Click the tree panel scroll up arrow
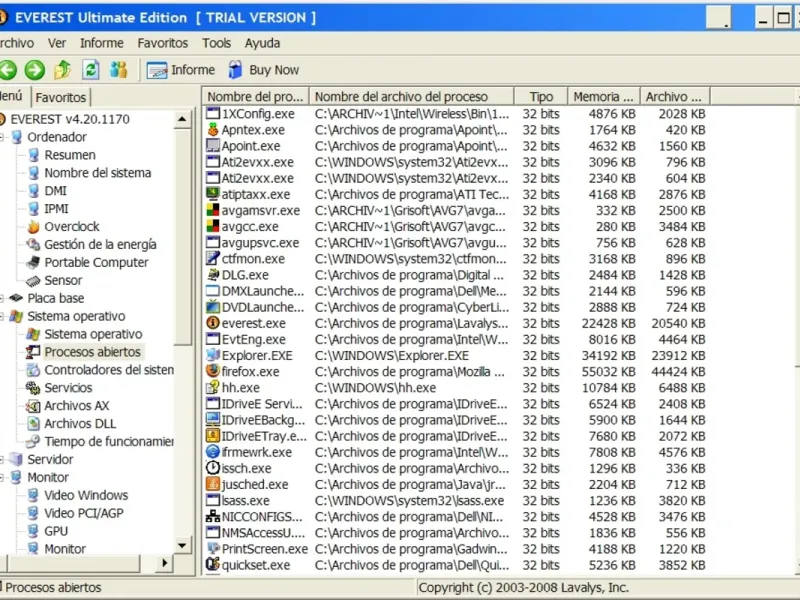 tap(182, 119)
